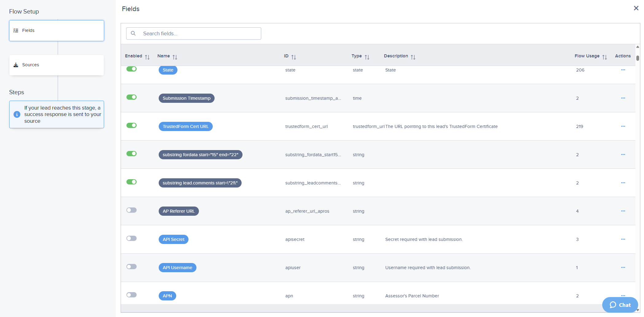
Task: Sort table by Type column arrows
Action: [367, 57]
